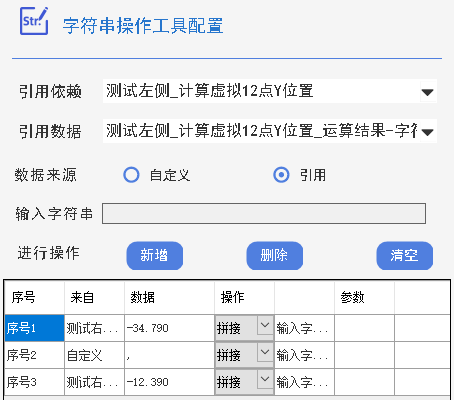Click the 新增 button
The image size is (454, 400).
(155, 256)
